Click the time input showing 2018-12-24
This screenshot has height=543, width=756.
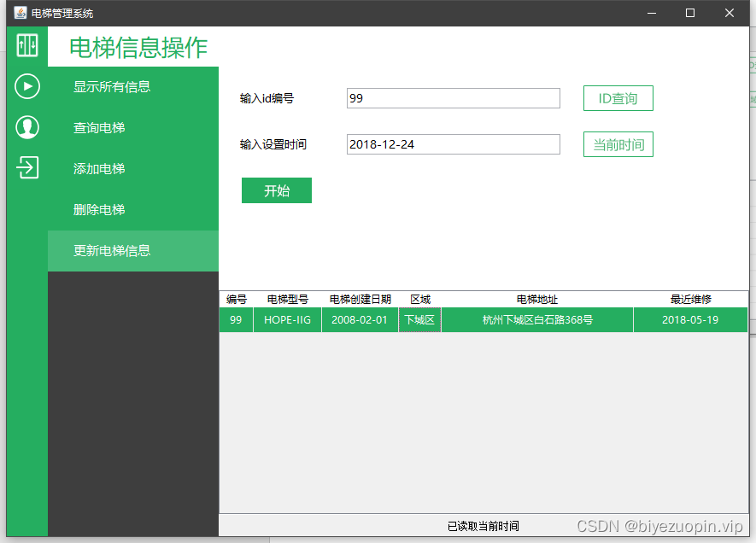pyautogui.click(x=453, y=143)
